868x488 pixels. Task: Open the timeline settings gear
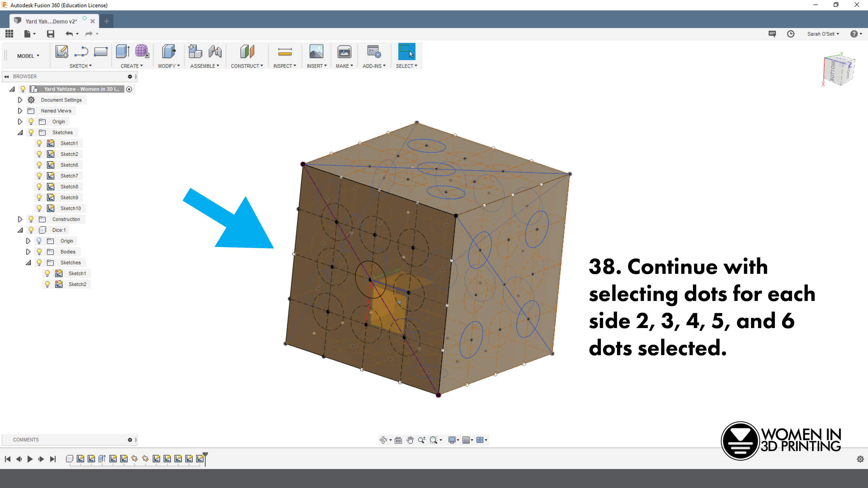[860, 459]
